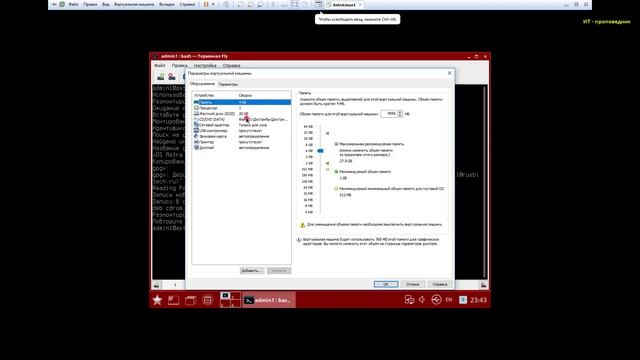Open Справка menu in Fly terminal
The width and height of the screenshot is (640, 360).
[231, 65]
